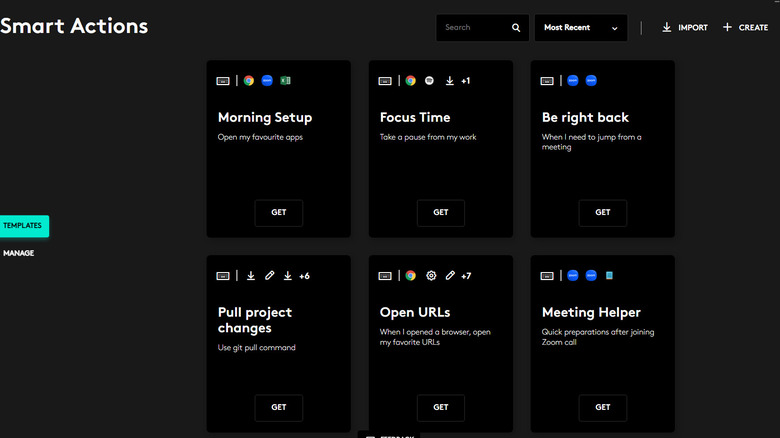Screen dimensions: 780x438
Task: Click the keyboard icon on Be right back card
Action: (547, 80)
